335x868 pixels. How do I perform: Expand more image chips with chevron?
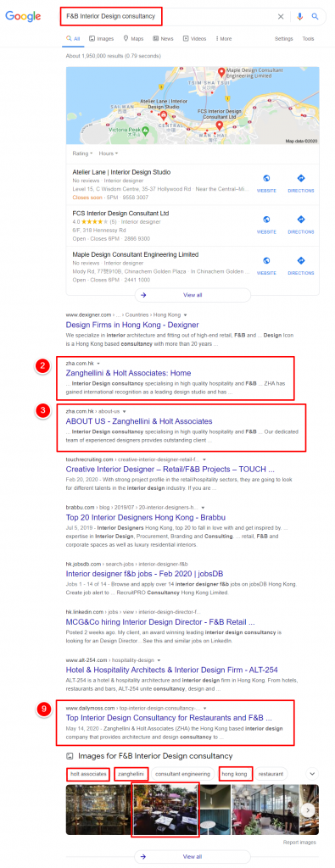[312, 773]
